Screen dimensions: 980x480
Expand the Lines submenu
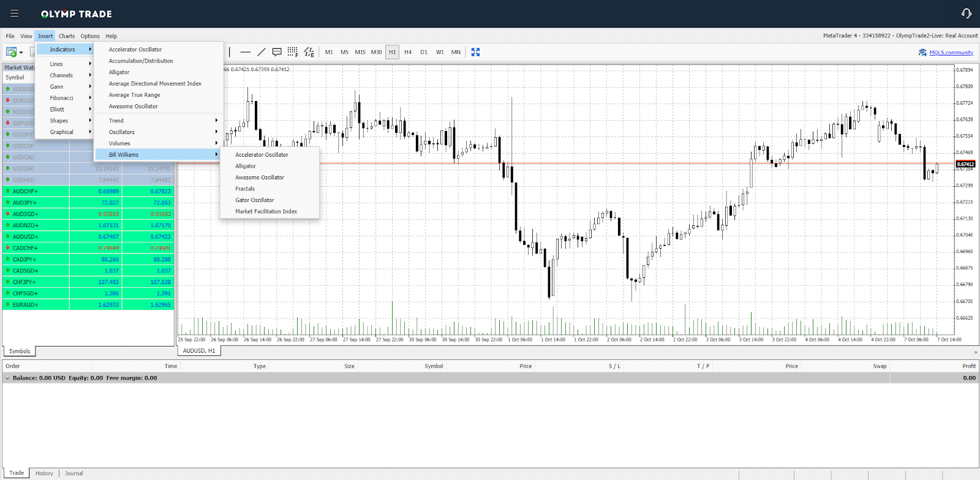[64, 64]
